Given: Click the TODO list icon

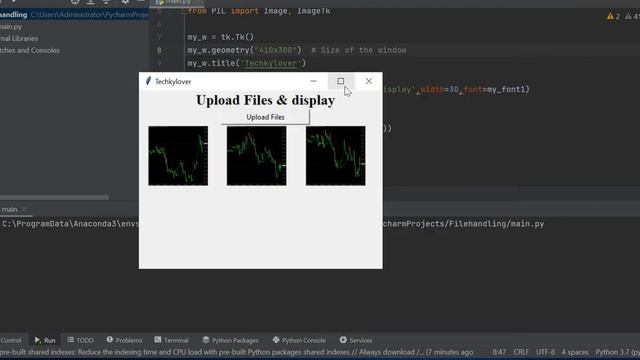Looking at the screenshot, I should click(x=71, y=340).
